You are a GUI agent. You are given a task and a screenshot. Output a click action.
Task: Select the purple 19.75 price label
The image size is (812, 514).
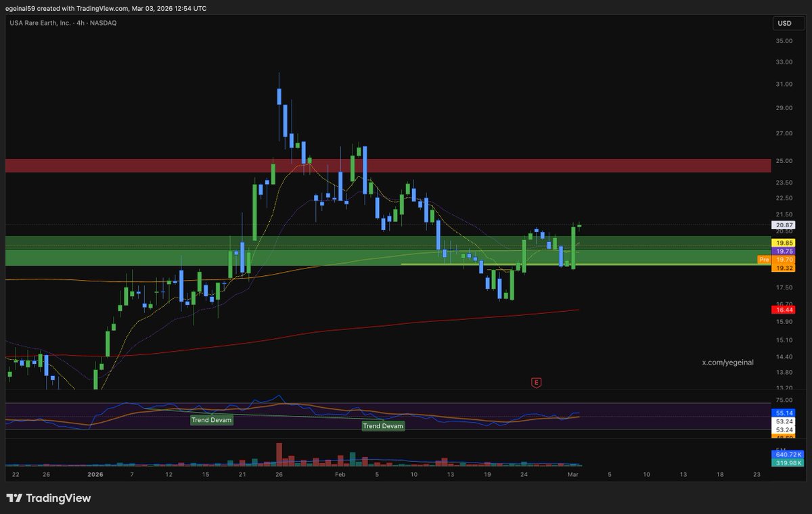click(785, 251)
